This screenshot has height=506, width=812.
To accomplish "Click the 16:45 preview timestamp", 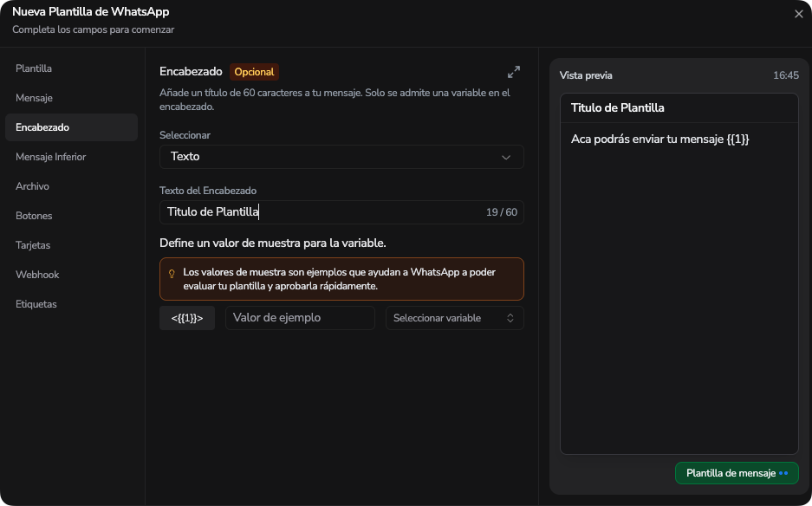I will coord(786,75).
